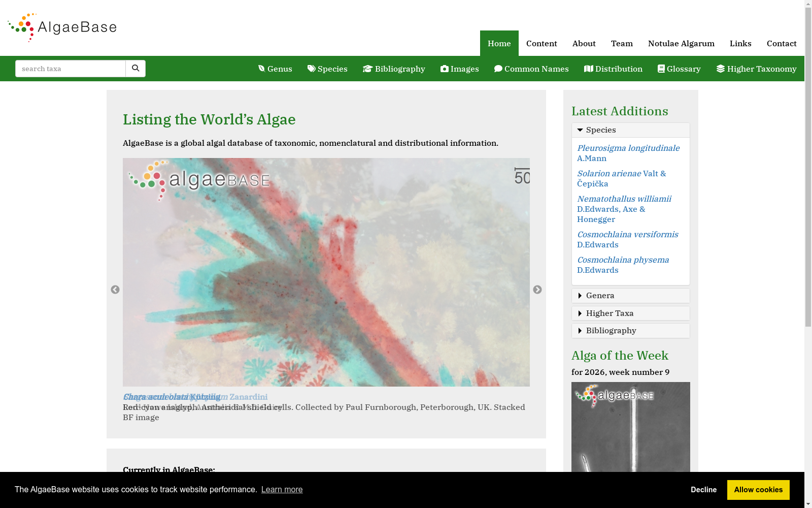This screenshot has width=812, height=508.
Task: Expand the Higher Taxa section
Action: point(631,313)
